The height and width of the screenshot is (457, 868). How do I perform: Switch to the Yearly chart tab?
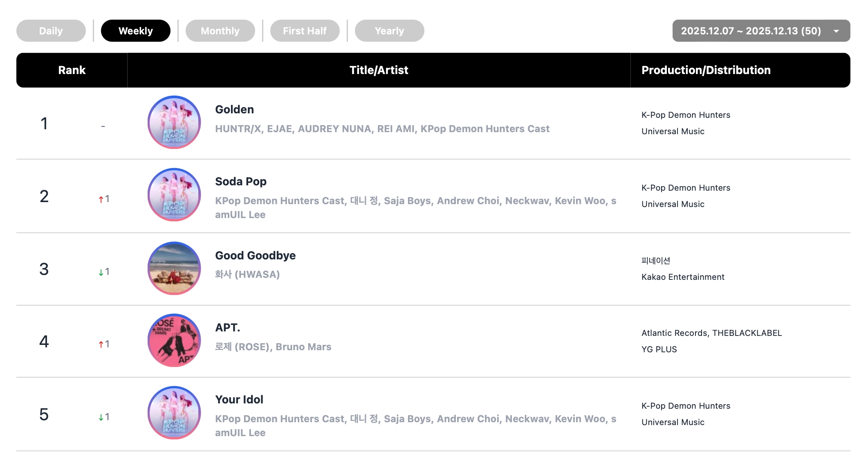click(390, 31)
